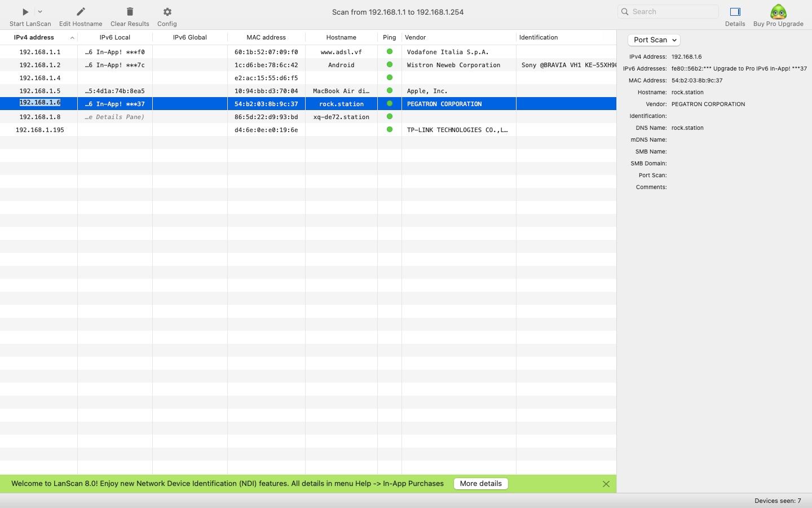812x508 pixels.
Task: Select the 192.168.1.1 Vodafone row
Action: [x=39, y=52]
